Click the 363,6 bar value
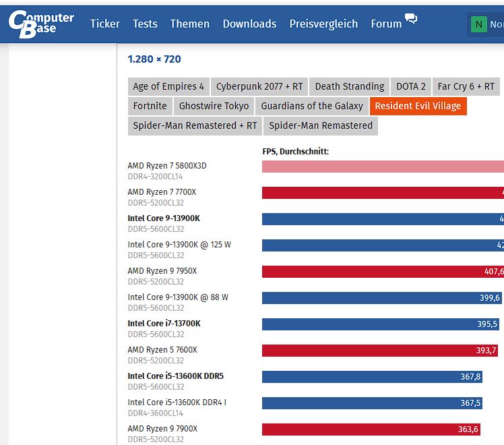Viewport: 504px width, 445px height. [x=468, y=429]
